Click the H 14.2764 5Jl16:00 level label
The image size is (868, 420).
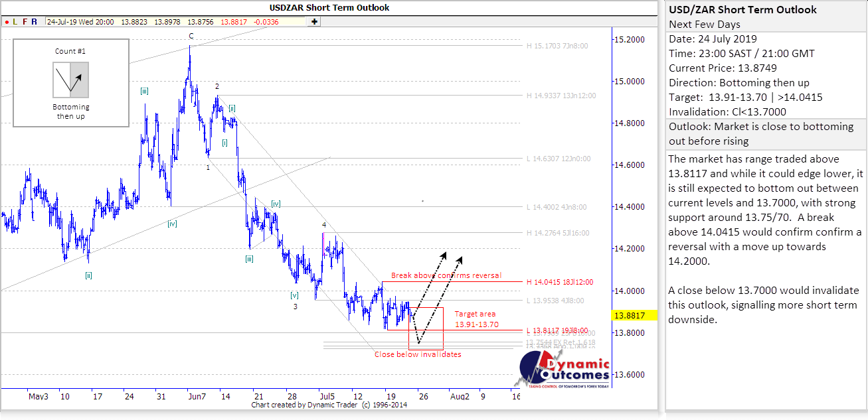(x=558, y=234)
